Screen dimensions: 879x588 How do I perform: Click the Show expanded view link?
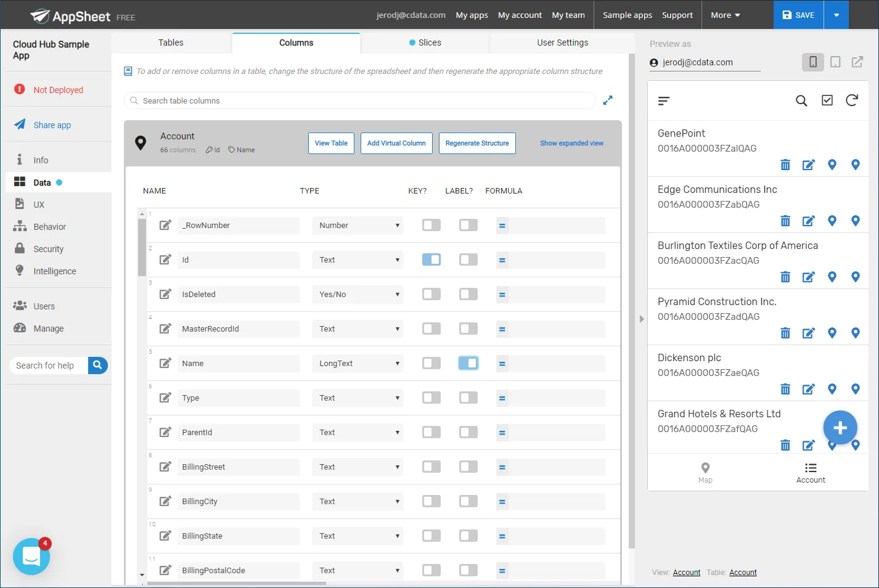(x=571, y=143)
